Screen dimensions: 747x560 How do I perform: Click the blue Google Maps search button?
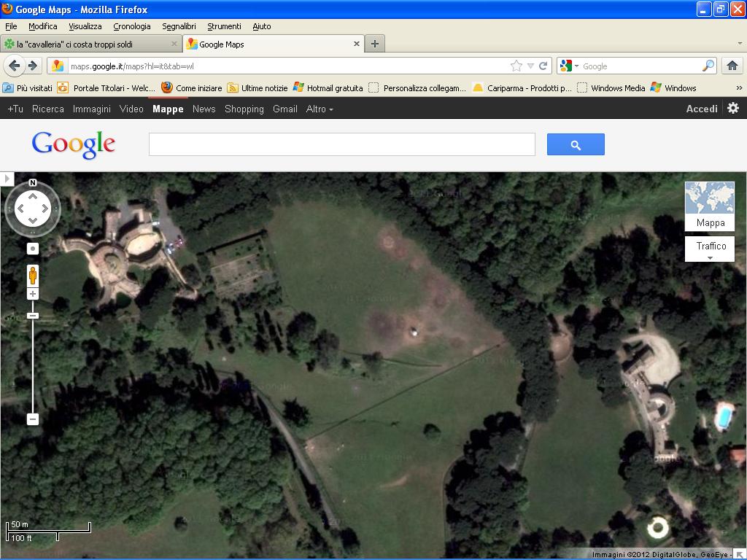(x=576, y=144)
